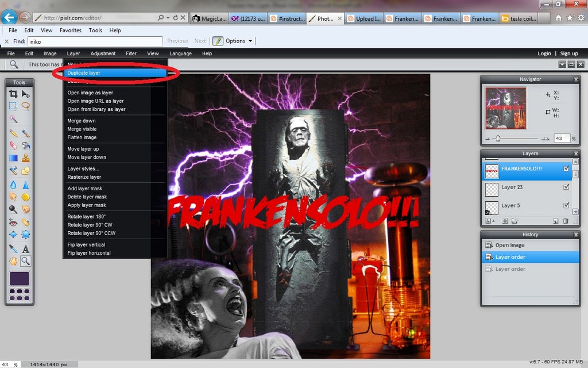Select the rectangular Marquee tool
This screenshot has height=368, width=588.
pos(13,106)
